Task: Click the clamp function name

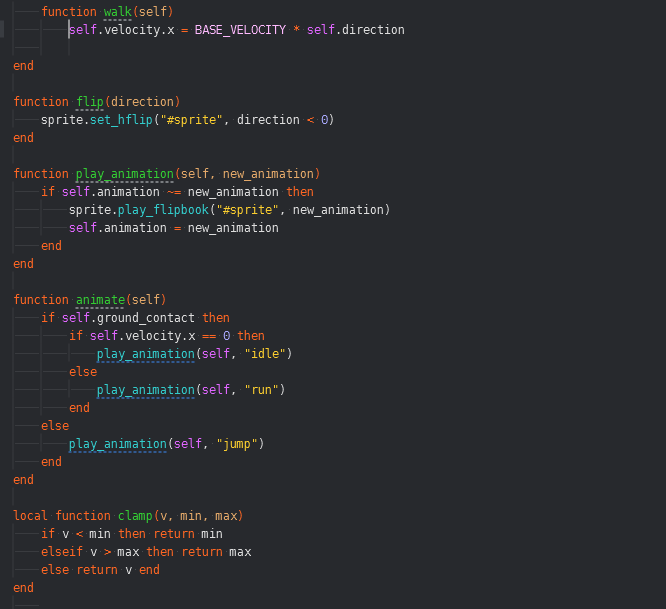Action: click(135, 516)
